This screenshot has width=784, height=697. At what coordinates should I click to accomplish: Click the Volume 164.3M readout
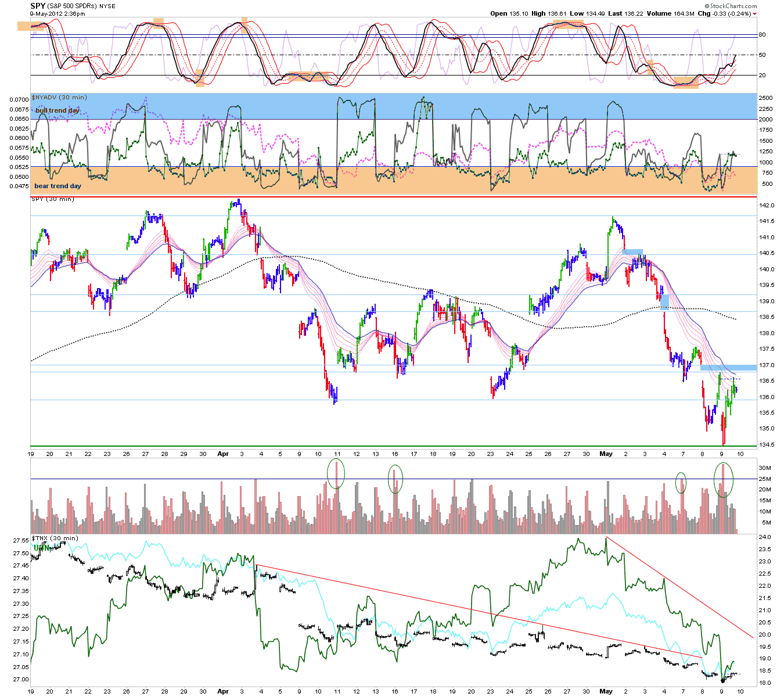point(670,13)
